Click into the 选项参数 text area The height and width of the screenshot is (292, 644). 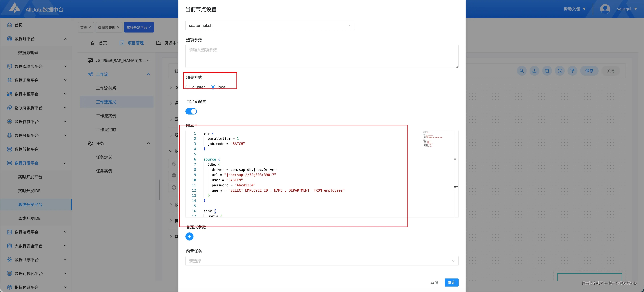coord(322,56)
